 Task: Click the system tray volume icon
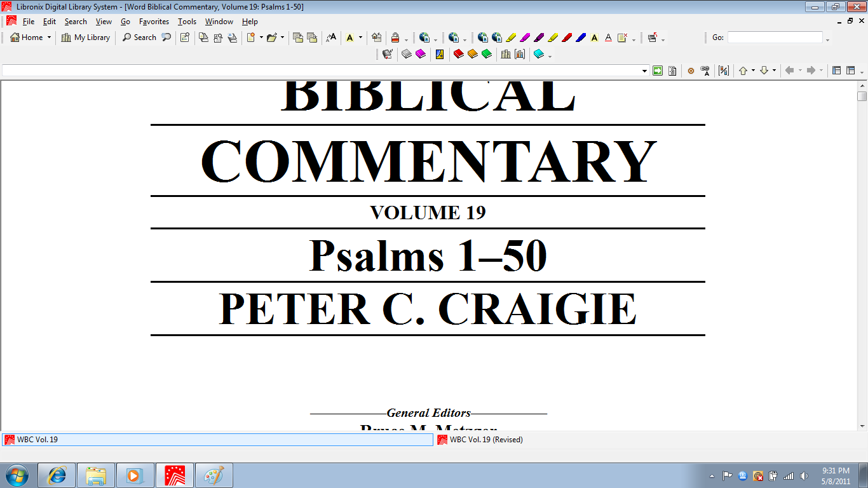[x=804, y=476]
